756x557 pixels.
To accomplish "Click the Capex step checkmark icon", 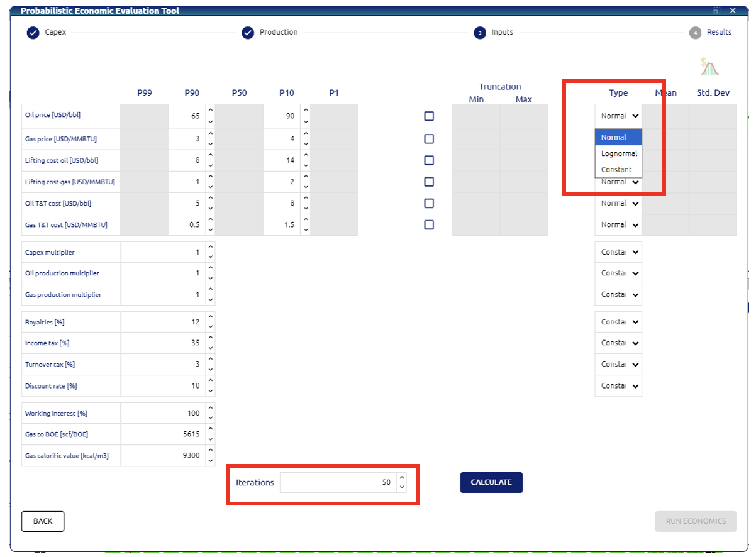I will coord(33,33).
